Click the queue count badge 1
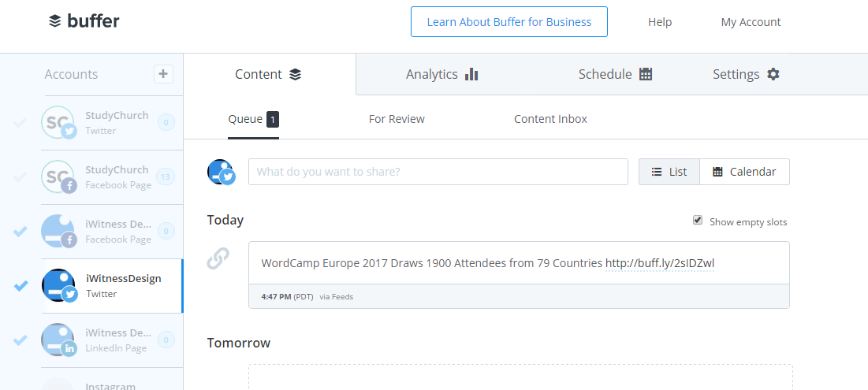Screen dimensions: 868x390 (272, 119)
